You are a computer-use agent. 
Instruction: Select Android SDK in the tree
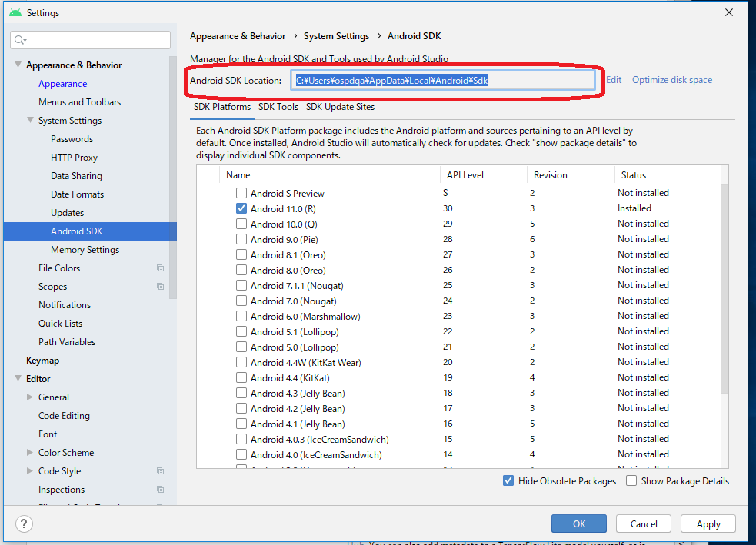point(90,231)
